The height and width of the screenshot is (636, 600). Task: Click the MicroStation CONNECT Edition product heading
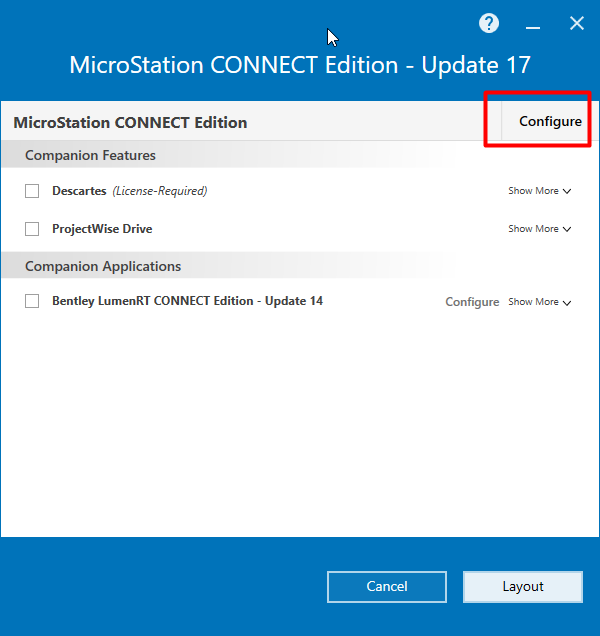130,122
